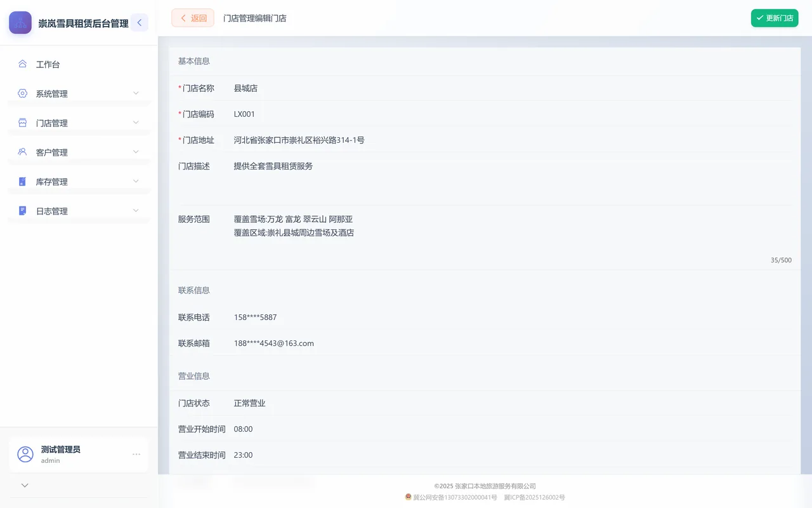Open 工作台 in the sidebar
The image size is (812, 508).
coord(79,64)
